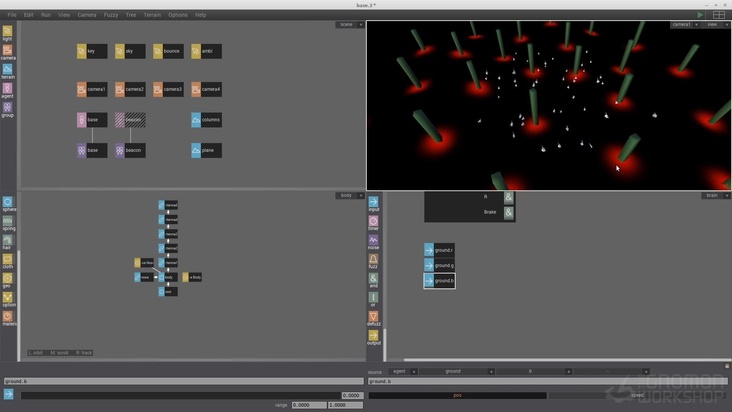Screen dimensions: 732x412
Task: Select the cloth tool icon
Action: tap(8, 261)
